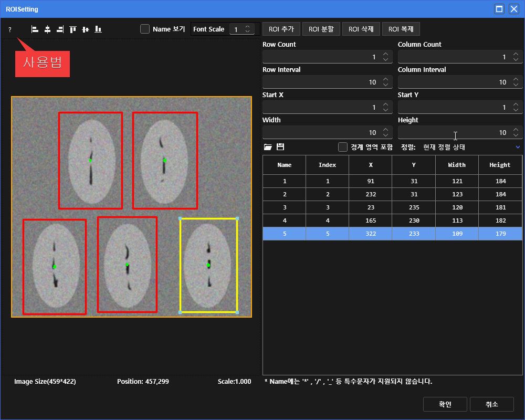Screen dimensions: 525x420
Task: Click the question mark help icon
Action: coord(9,30)
